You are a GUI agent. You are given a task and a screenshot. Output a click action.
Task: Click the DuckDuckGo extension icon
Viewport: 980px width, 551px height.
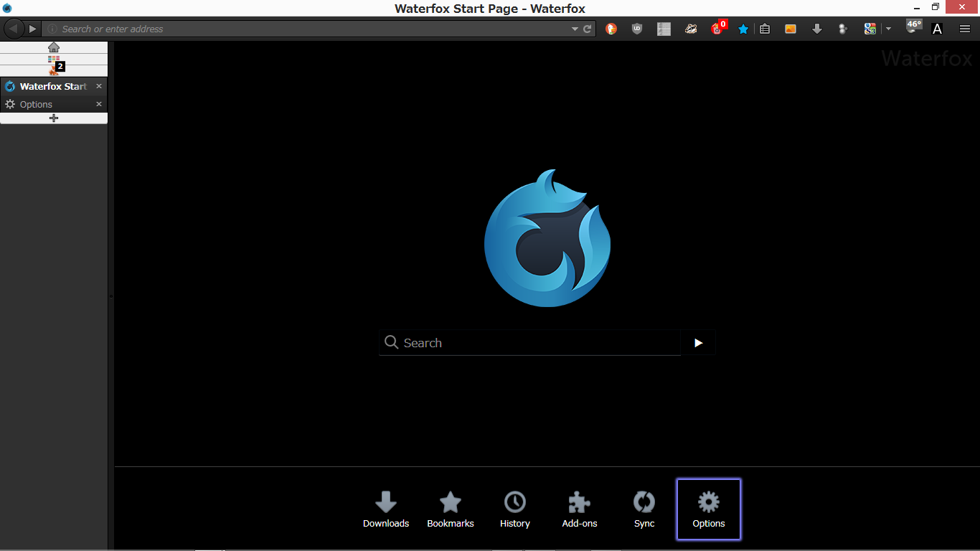(611, 29)
